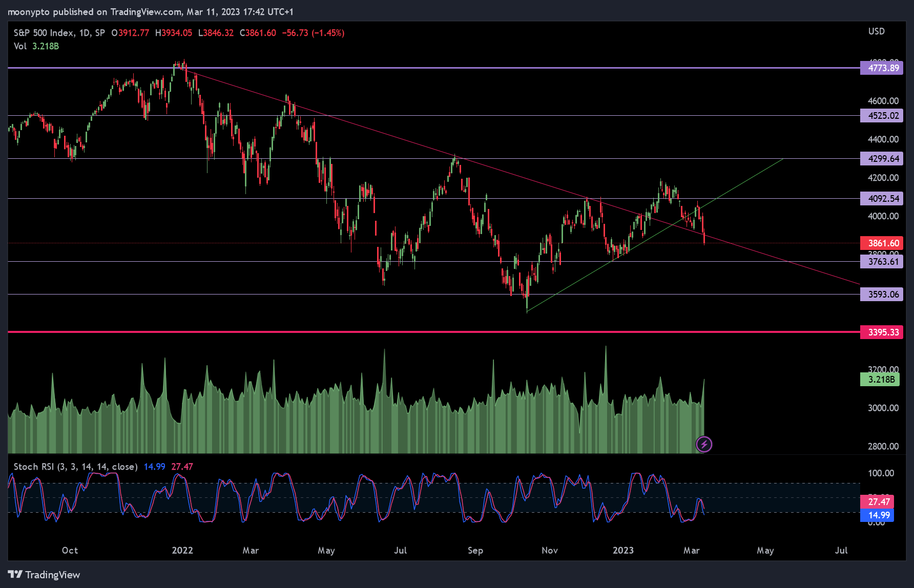The width and height of the screenshot is (914, 588).
Task: Click the purple lightning bolt icon
Action: pos(704,444)
